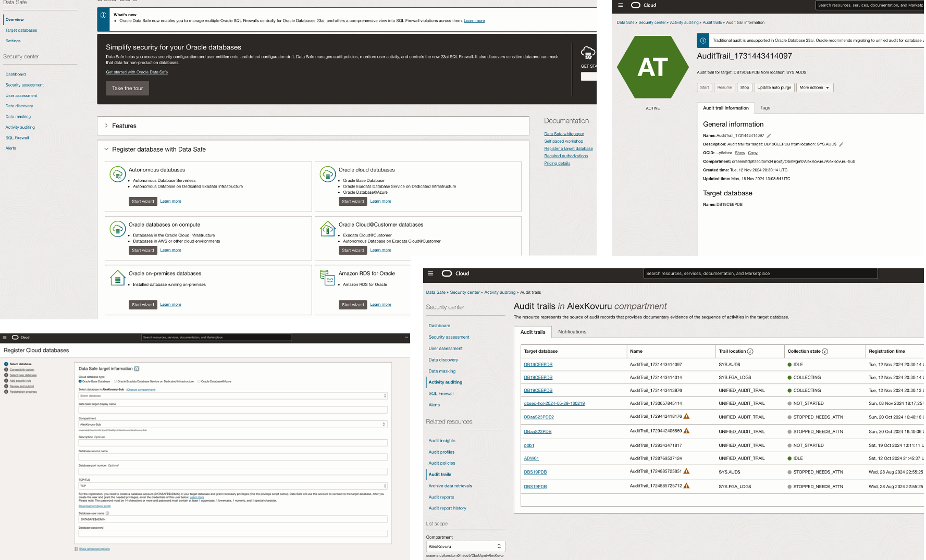Open the Notifications tab on Audit trails
This screenshot has height=560, width=926.
(x=572, y=332)
